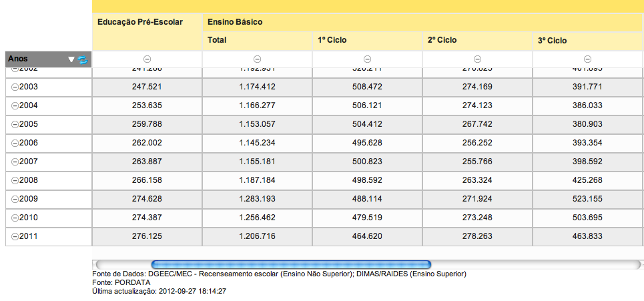Image resolution: width=644 pixels, height=301 pixels.
Task: Click the minus icon under 1º Ciclo column
Action: point(367,59)
